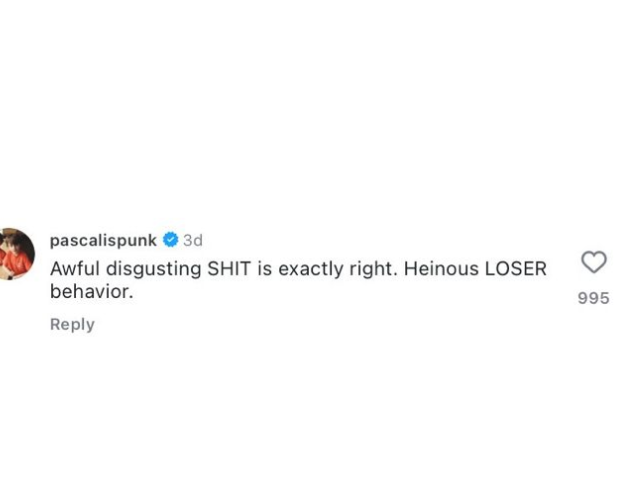View the 995 likes count
This screenshot has width=640, height=480.
click(x=593, y=298)
